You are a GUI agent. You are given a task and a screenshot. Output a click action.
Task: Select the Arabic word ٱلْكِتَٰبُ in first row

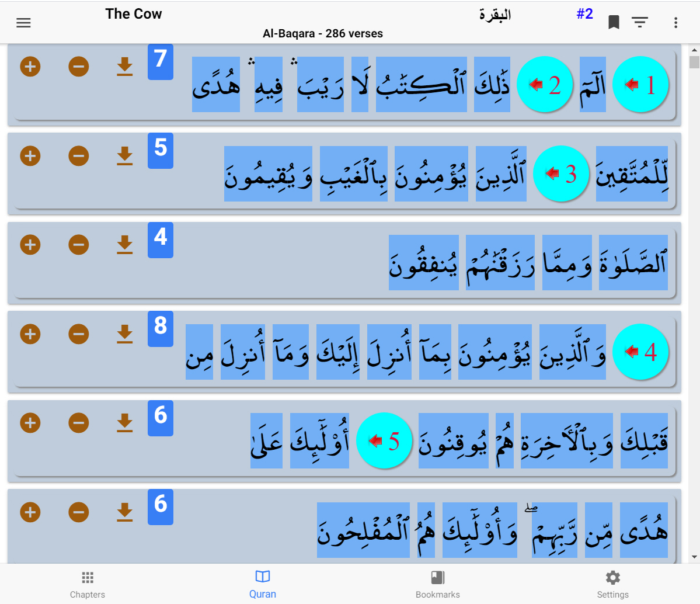click(x=421, y=85)
